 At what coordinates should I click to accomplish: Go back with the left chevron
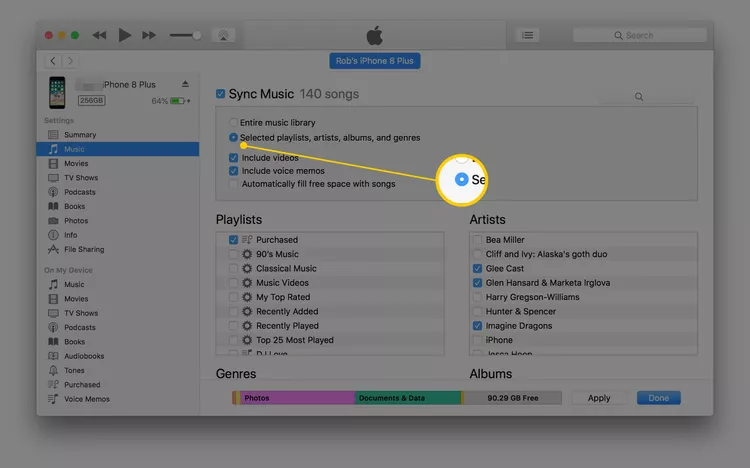click(x=53, y=61)
